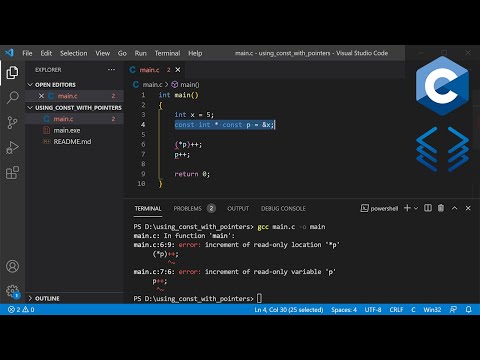Maximize the panel with up chevron
480x360 pixels.
point(454,208)
